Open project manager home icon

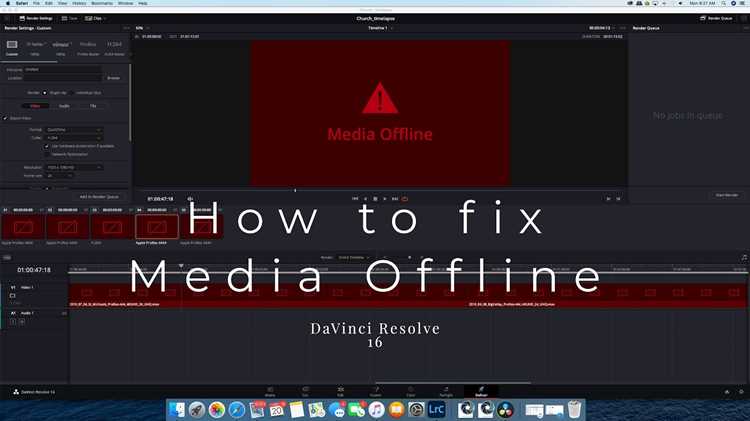[727, 392]
